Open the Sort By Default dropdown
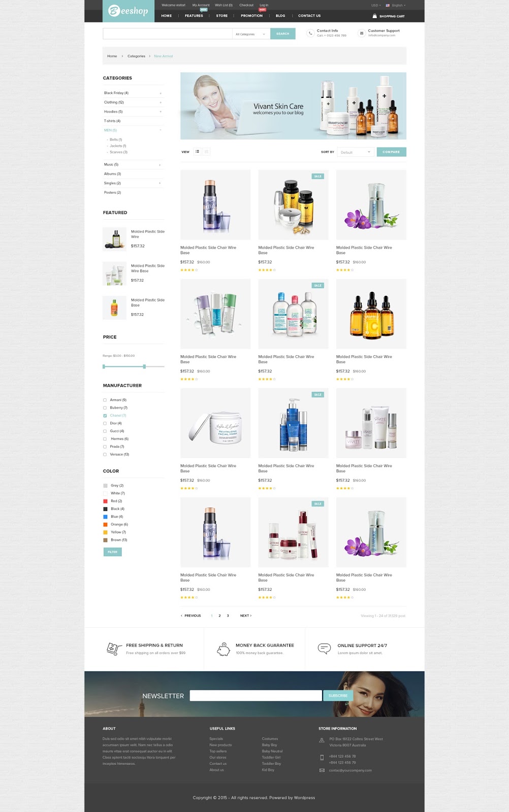509x812 pixels. (x=356, y=152)
